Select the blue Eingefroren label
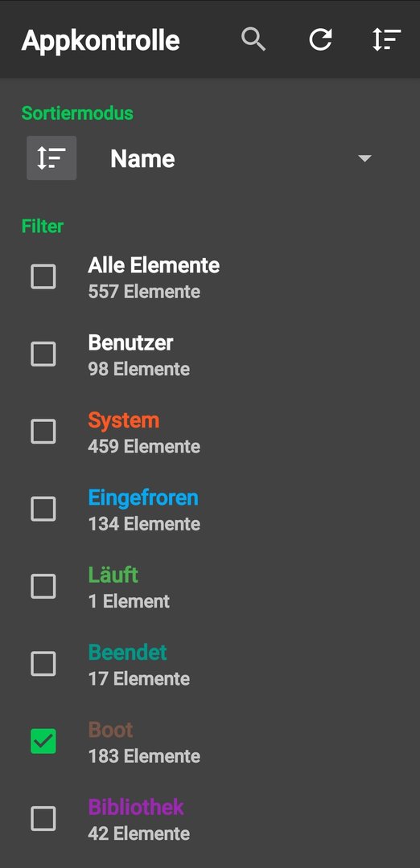 [143, 498]
